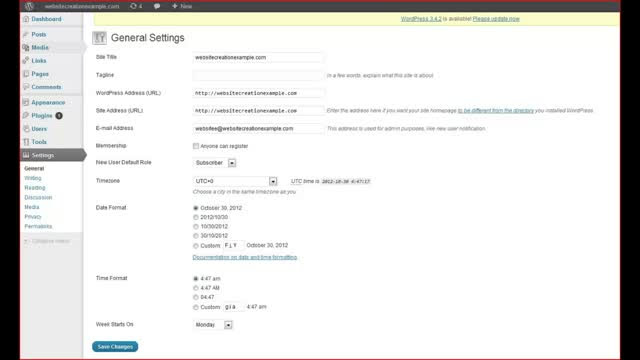Open Documentation on date and time formatting
The height and width of the screenshot is (360, 640).
244,257
